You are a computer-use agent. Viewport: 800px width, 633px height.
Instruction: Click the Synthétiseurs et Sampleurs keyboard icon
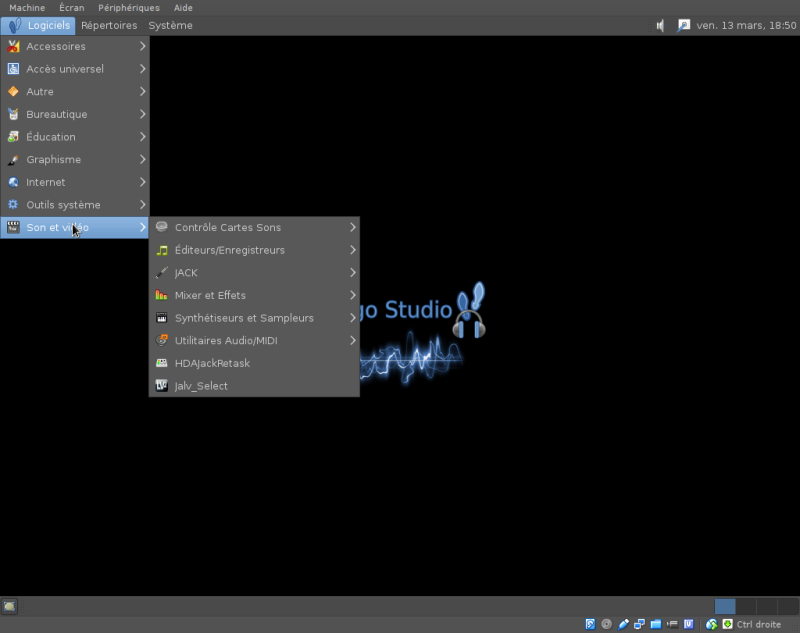(162, 318)
